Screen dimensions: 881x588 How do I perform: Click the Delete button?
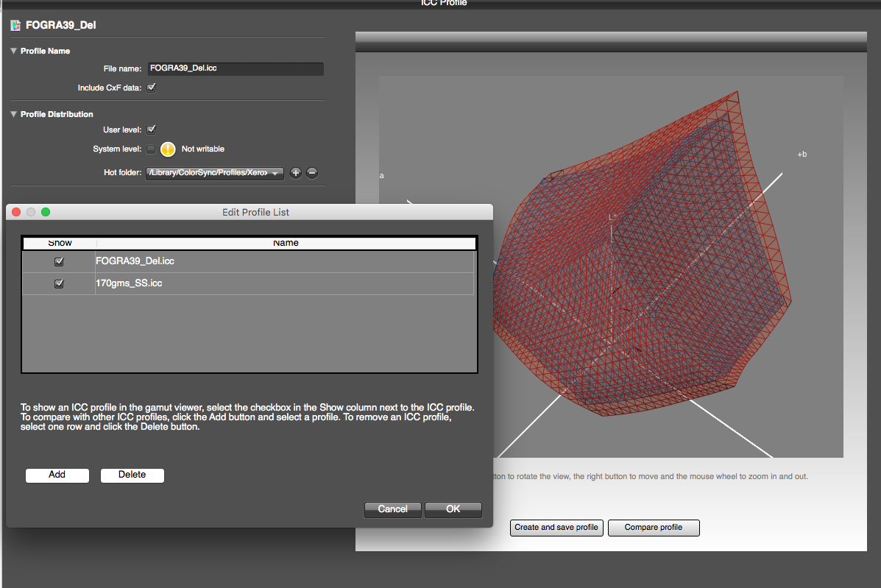click(132, 475)
